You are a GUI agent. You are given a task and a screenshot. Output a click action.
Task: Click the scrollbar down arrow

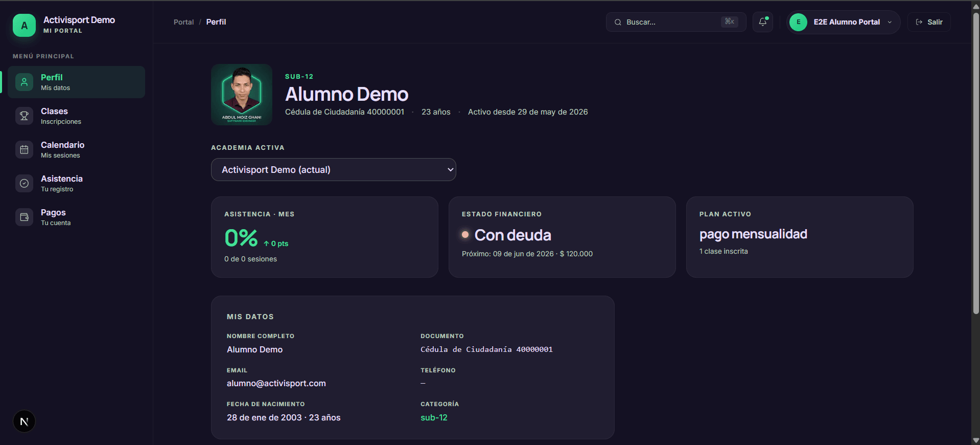coord(976,440)
